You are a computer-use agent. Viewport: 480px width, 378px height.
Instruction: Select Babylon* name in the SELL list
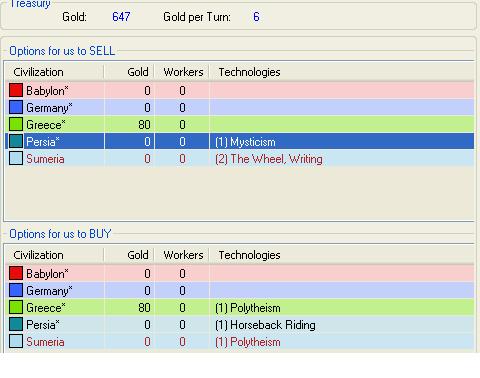tap(47, 91)
